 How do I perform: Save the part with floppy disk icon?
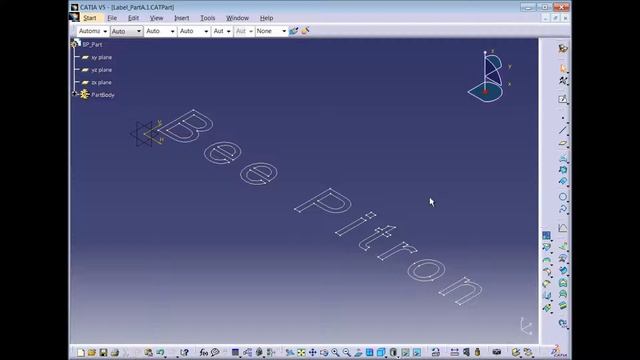[103, 352]
